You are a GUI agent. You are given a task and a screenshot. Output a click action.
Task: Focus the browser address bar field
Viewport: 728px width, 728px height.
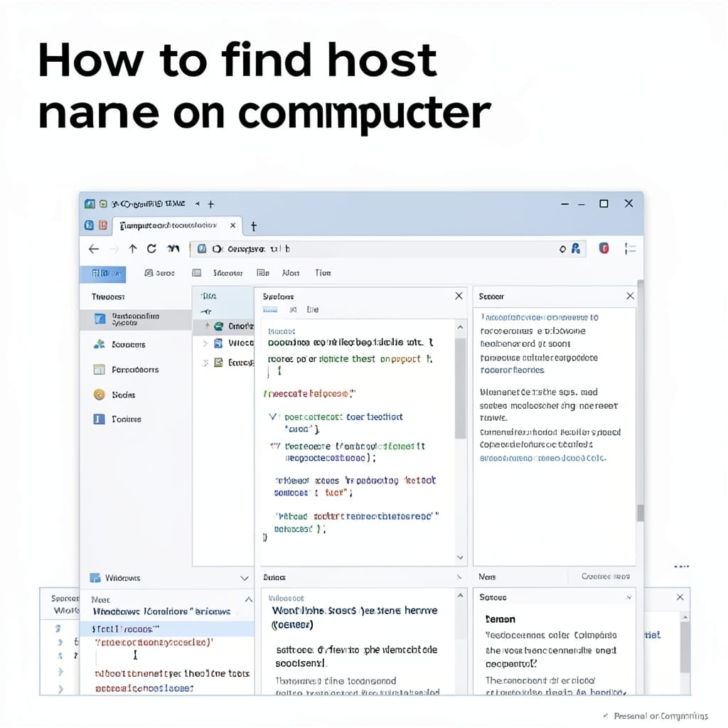pos(387,249)
